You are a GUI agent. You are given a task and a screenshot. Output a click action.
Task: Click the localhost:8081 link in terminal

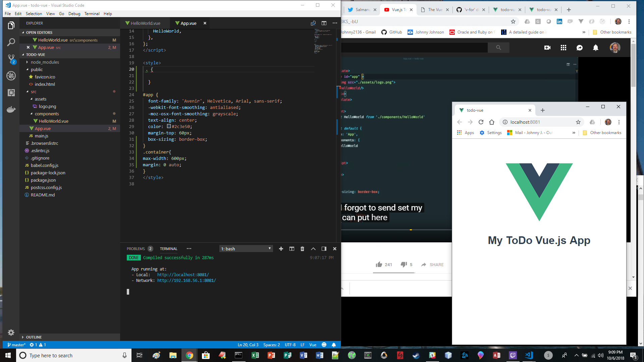point(183,275)
